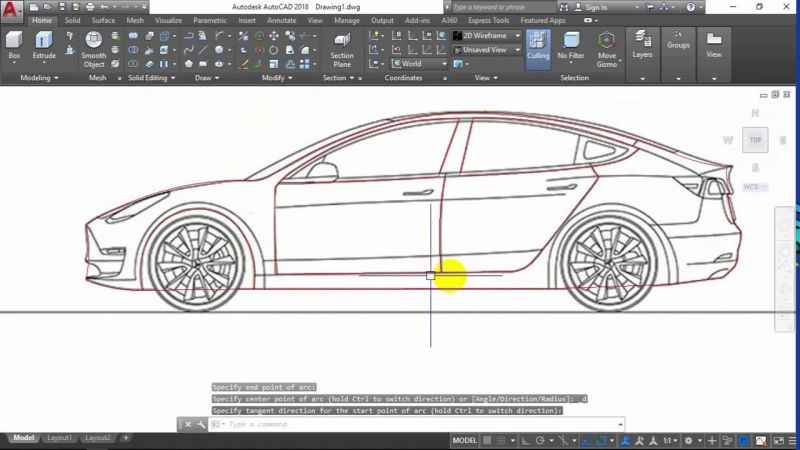800x450 pixels.
Task: Pick the Polygon tool in Draw panel
Action: 188,64
